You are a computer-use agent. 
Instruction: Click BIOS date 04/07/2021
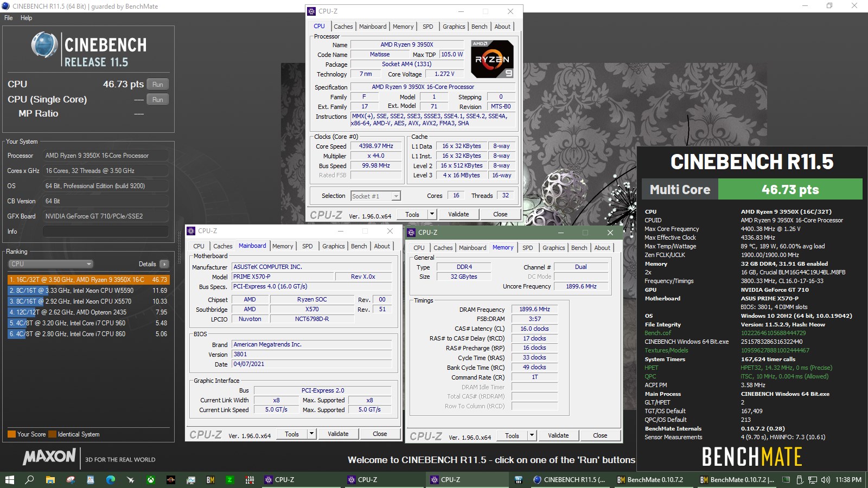pyautogui.click(x=312, y=364)
